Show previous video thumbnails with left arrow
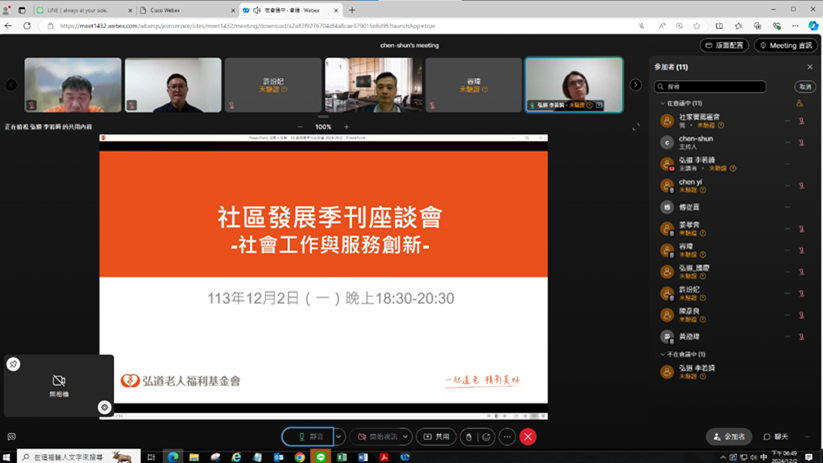Viewport: 823px width, 463px height. pos(11,85)
